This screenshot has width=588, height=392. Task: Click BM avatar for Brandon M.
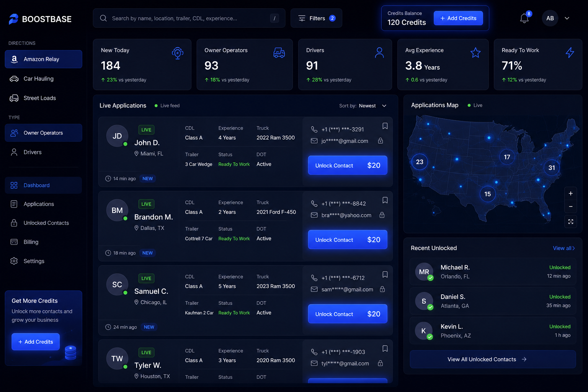[x=117, y=210]
